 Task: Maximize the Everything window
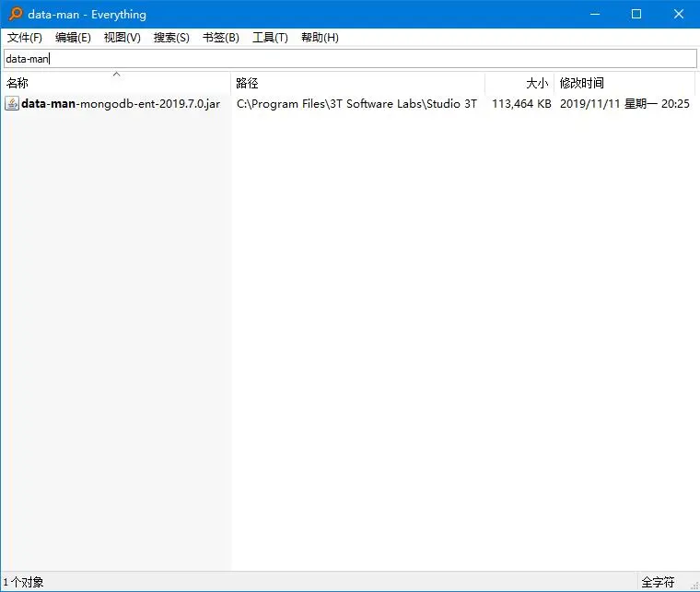[x=636, y=15]
